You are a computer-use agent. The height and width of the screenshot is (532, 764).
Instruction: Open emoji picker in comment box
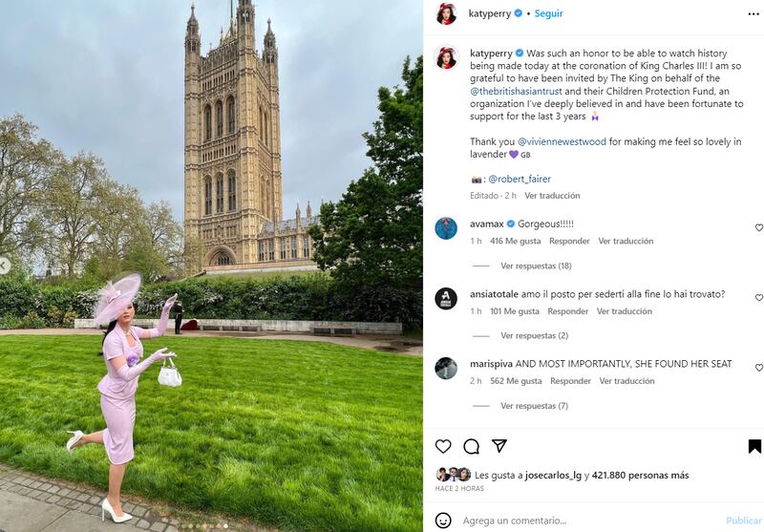pos(443,521)
